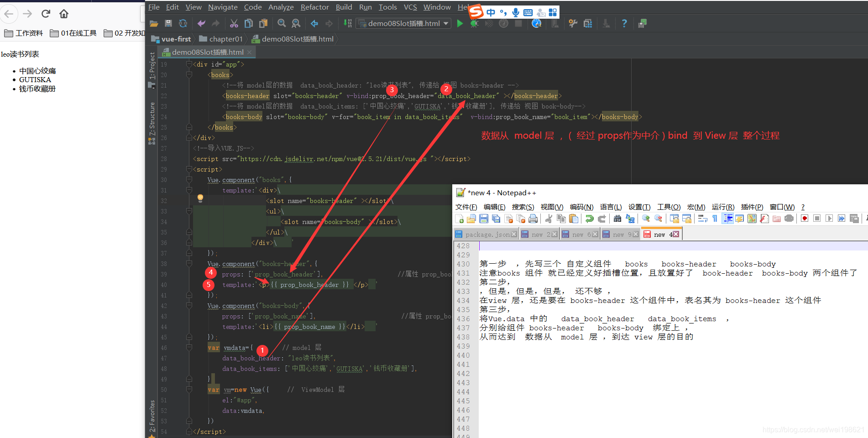Open the IntelliJ Refactor menu
The height and width of the screenshot is (438, 868).
pyautogui.click(x=314, y=7)
